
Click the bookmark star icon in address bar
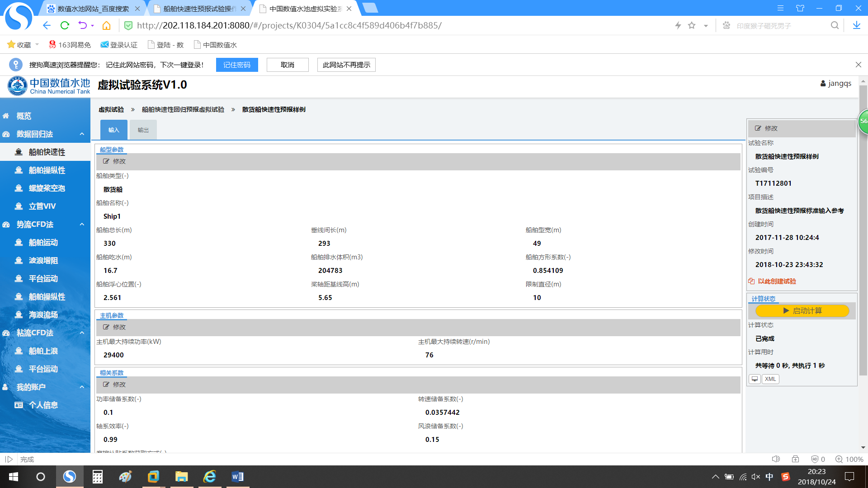click(x=692, y=25)
